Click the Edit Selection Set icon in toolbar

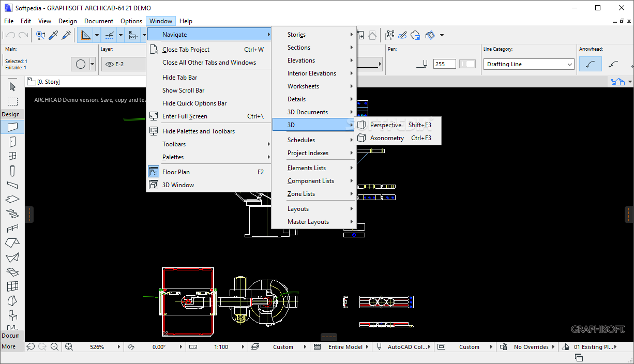click(390, 35)
